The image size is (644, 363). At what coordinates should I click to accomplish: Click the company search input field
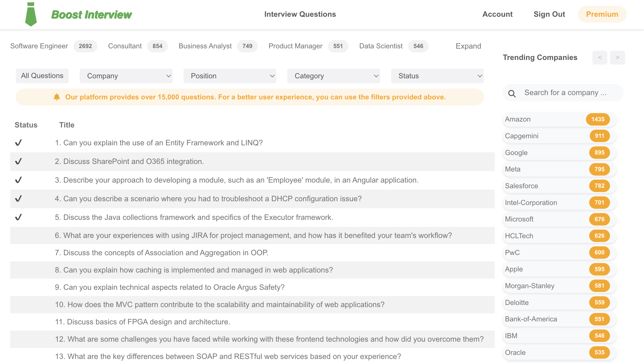[565, 93]
